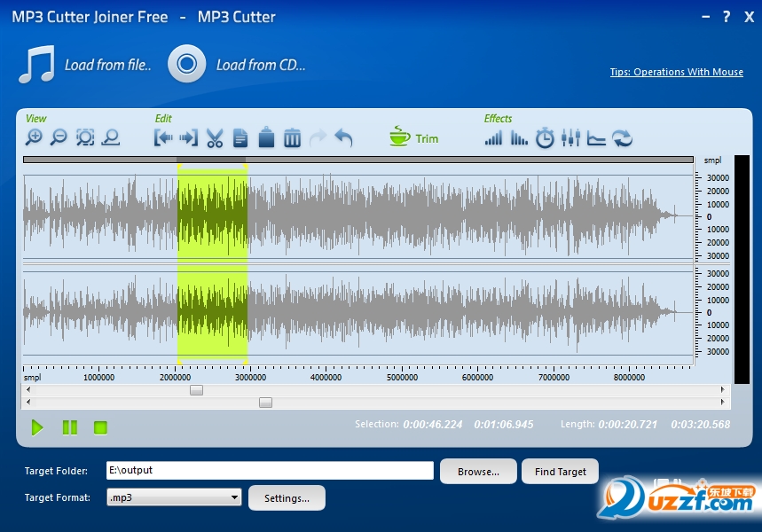Image resolution: width=762 pixels, height=532 pixels.
Task: Click in the Target Folder path field
Action: 270,470
